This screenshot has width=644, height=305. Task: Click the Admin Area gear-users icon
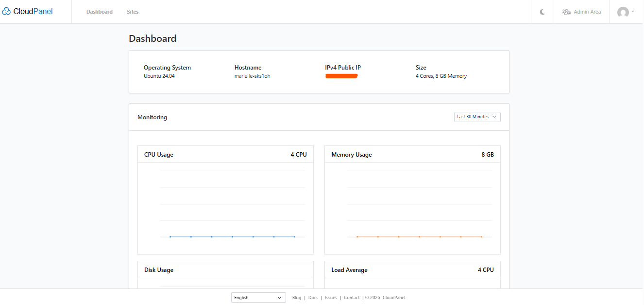click(566, 12)
